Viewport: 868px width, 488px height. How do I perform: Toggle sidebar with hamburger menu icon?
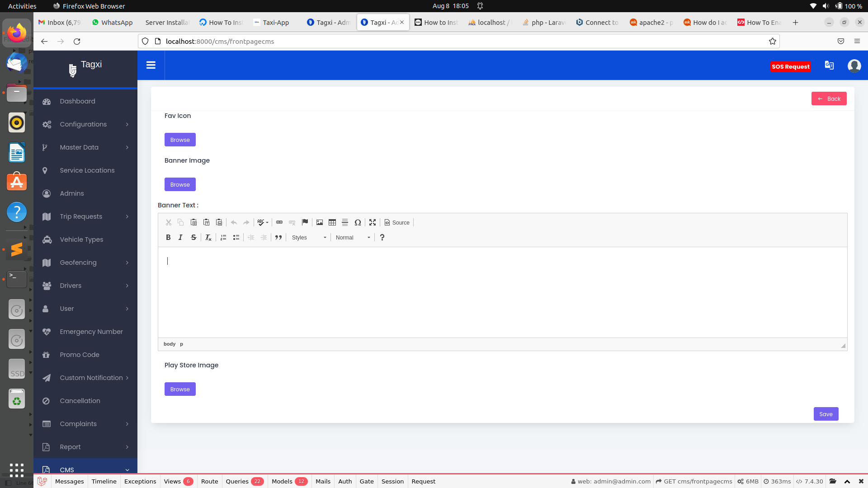point(151,65)
